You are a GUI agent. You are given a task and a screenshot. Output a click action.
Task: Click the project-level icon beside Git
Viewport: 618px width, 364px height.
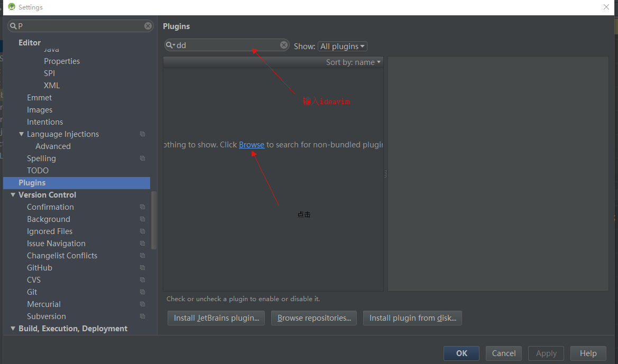point(142,292)
